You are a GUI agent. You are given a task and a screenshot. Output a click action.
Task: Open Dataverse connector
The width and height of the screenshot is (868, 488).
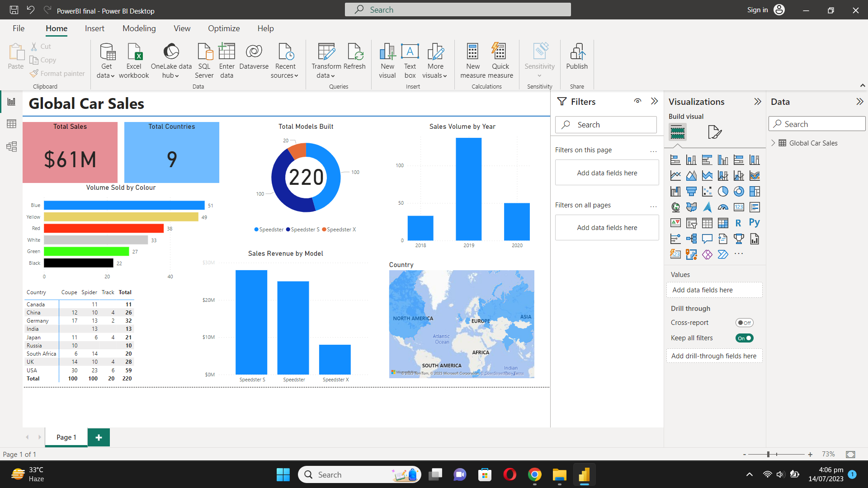pyautogui.click(x=254, y=56)
